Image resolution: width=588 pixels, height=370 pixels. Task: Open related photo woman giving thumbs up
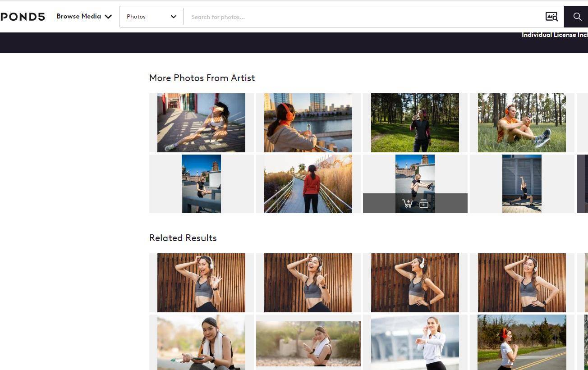tap(308, 283)
